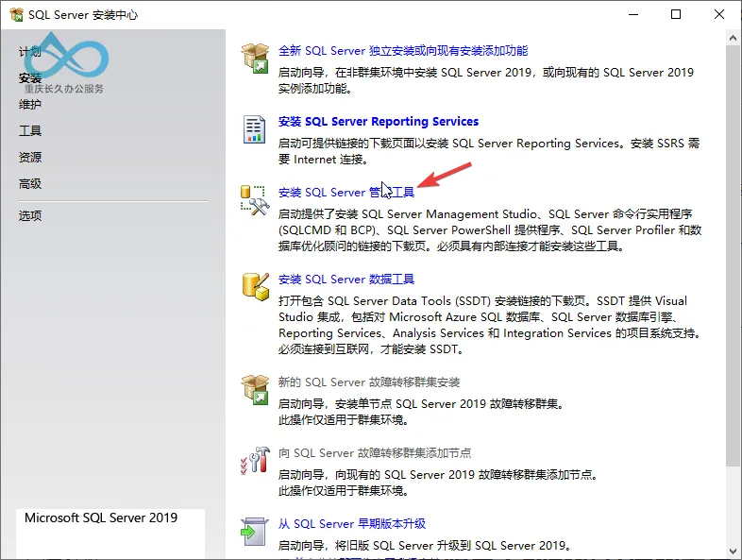Open 安装 SQL Server Reporting Services link
The height and width of the screenshot is (560, 742).
[379, 122]
